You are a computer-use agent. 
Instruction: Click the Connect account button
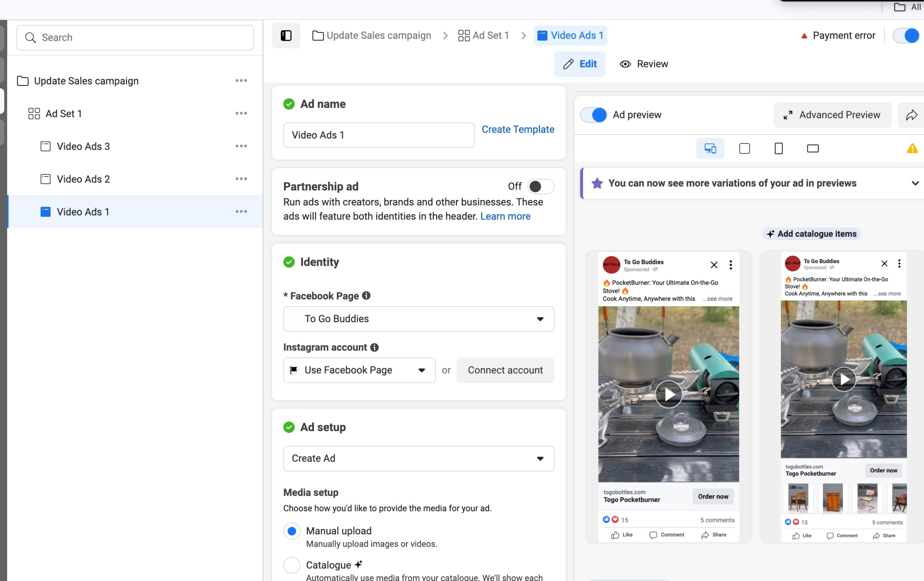505,370
